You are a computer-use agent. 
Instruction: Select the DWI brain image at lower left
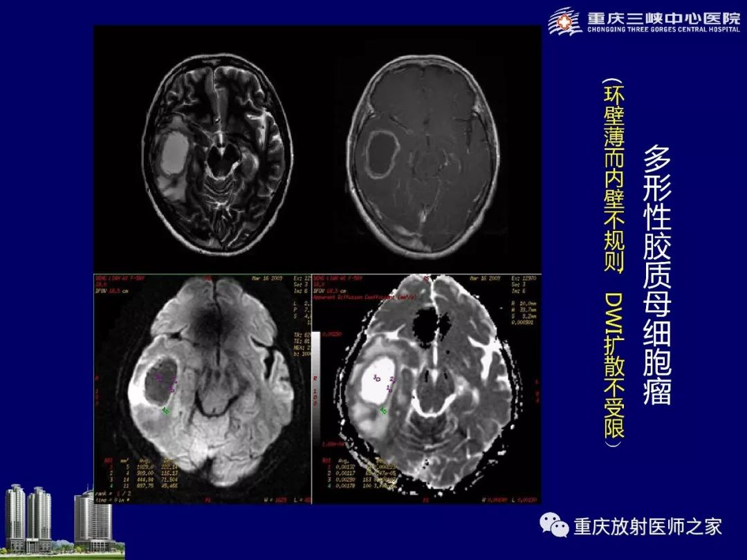[210, 381]
